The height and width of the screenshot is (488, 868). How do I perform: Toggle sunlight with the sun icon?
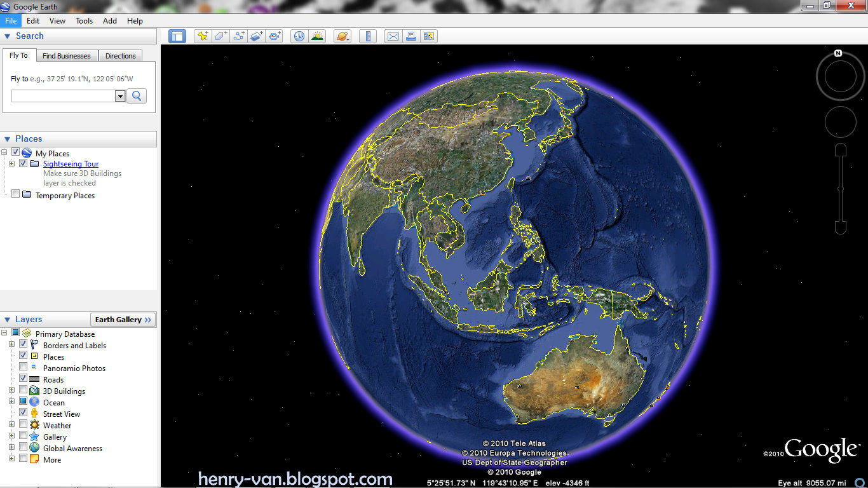point(317,36)
